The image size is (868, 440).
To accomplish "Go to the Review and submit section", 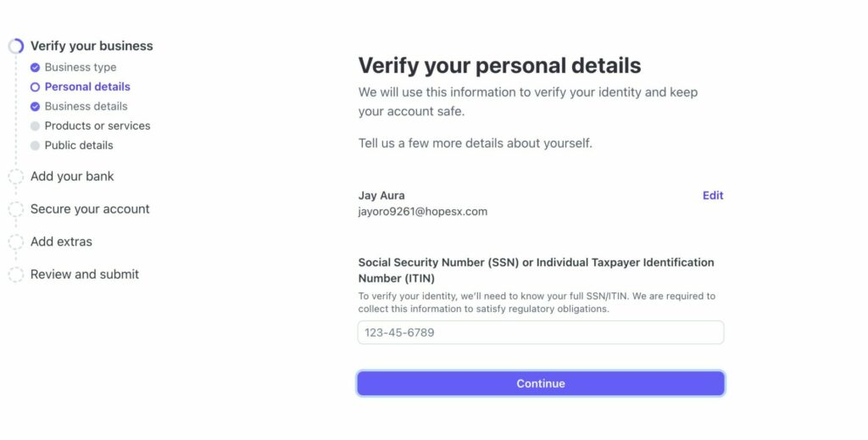I will coord(85,275).
